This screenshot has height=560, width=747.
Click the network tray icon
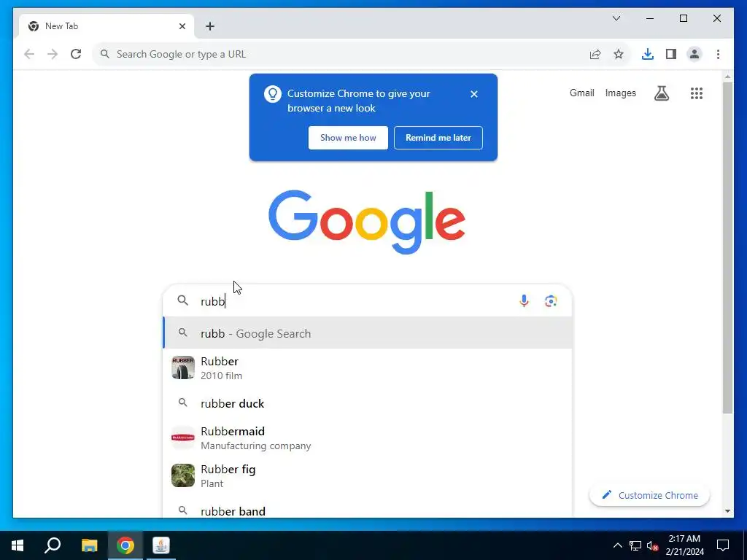coord(635,545)
